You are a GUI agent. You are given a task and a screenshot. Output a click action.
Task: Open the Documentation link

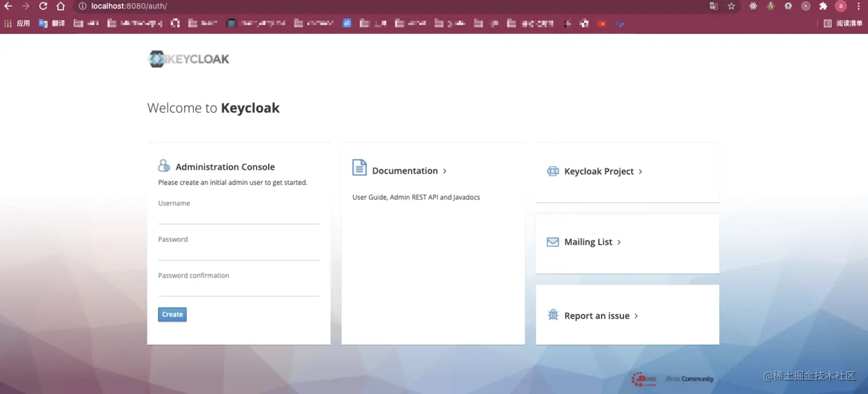pos(405,171)
